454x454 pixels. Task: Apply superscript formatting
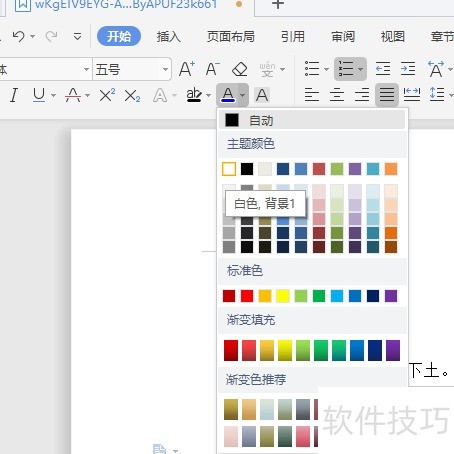pyautogui.click(x=107, y=95)
